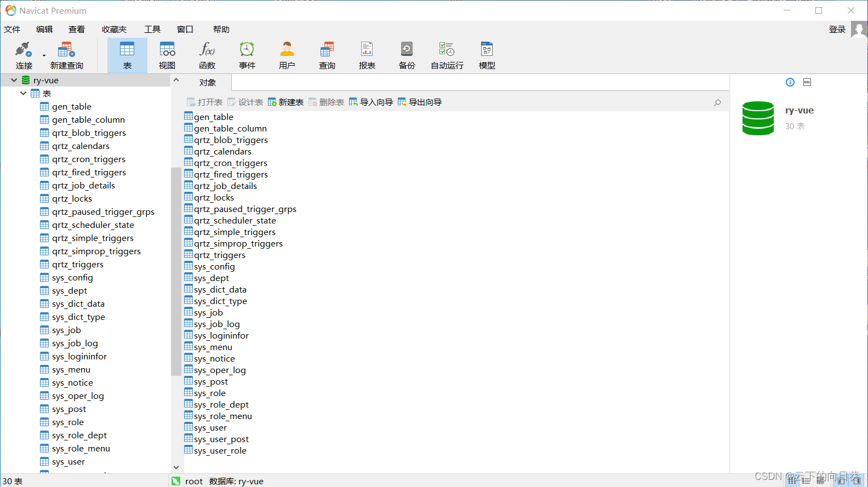Open the 窗口 window menu

tap(185, 30)
